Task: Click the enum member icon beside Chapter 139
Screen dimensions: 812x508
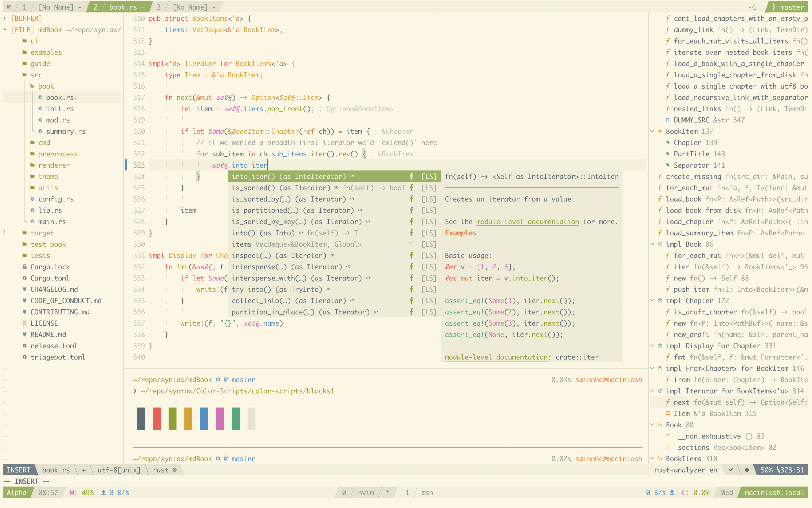Action: pyautogui.click(x=668, y=143)
